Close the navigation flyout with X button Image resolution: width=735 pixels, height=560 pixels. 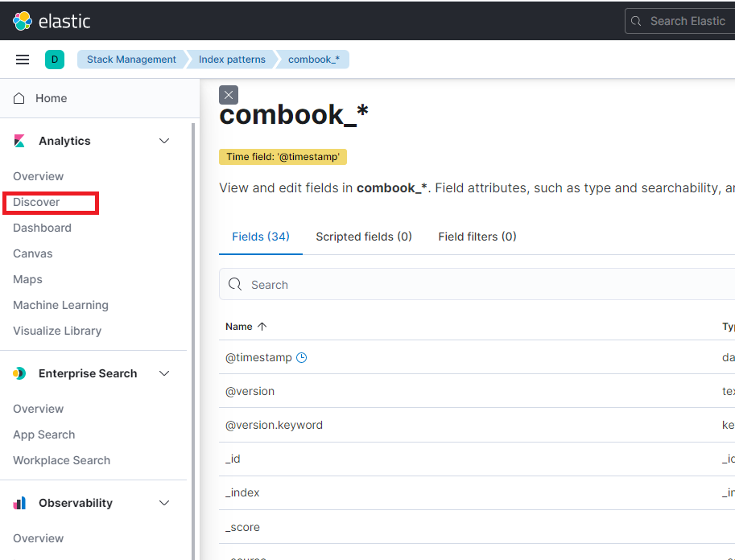click(x=229, y=95)
